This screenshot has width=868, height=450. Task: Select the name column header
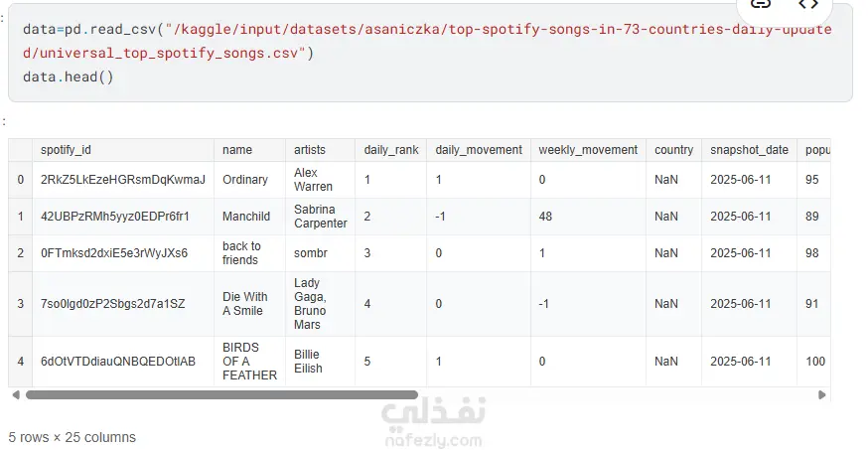(237, 150)
